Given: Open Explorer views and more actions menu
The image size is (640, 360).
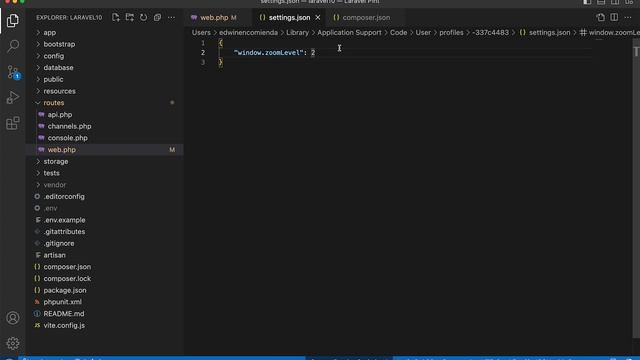Looking at the screenshot, I should [x=171, y=18].
